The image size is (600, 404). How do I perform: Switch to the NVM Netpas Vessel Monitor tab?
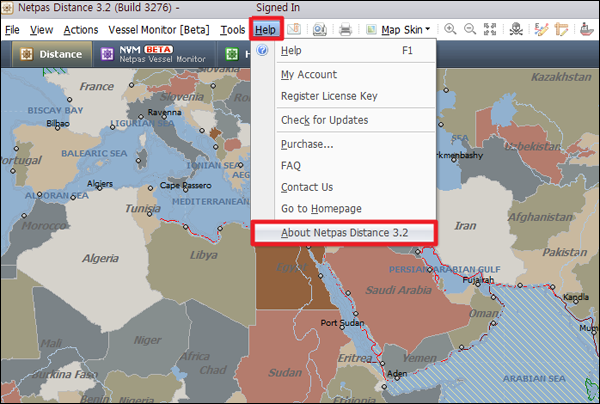click(153, 54)
